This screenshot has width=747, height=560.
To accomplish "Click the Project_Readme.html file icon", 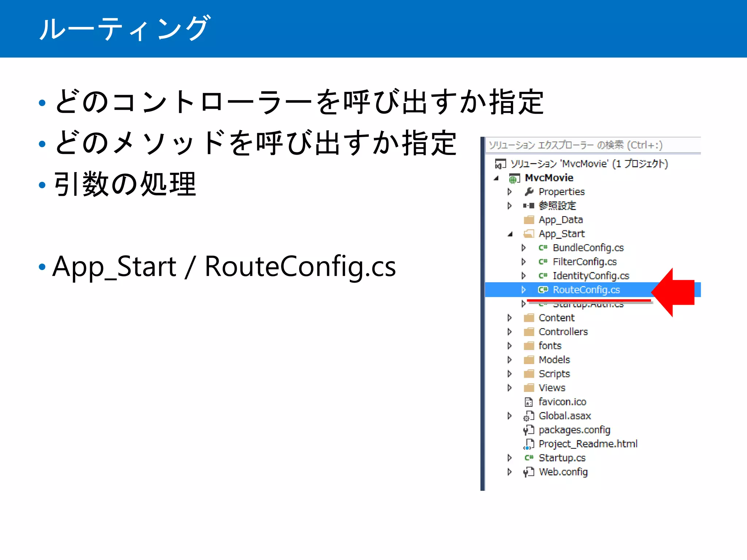I will coord(528,444).
